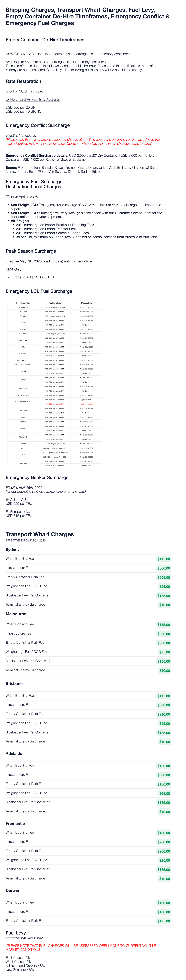Click the Fuel Levy heading
186x980 pixels.
16,933
